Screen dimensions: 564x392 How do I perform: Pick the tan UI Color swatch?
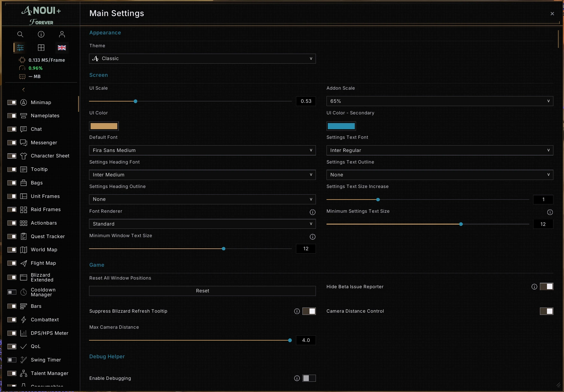(x=104, y=126)
